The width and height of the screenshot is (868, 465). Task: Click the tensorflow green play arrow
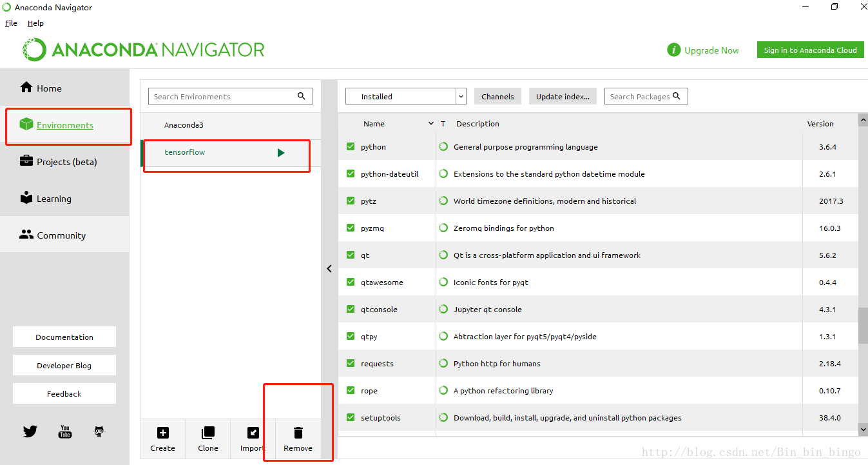(281, 153)
